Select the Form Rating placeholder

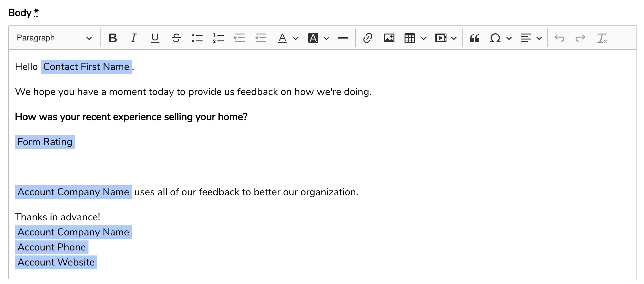tap(45, 142)
